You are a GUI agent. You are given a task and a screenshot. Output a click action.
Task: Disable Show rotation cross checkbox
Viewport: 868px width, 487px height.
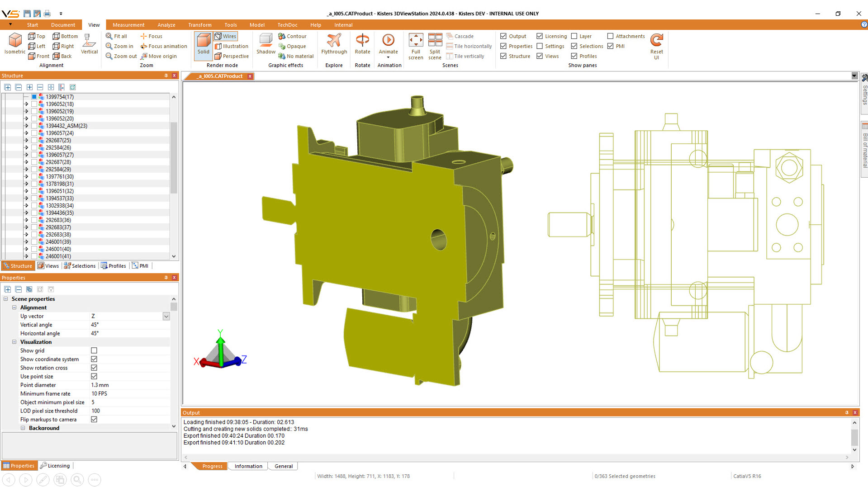coord(94,368)
